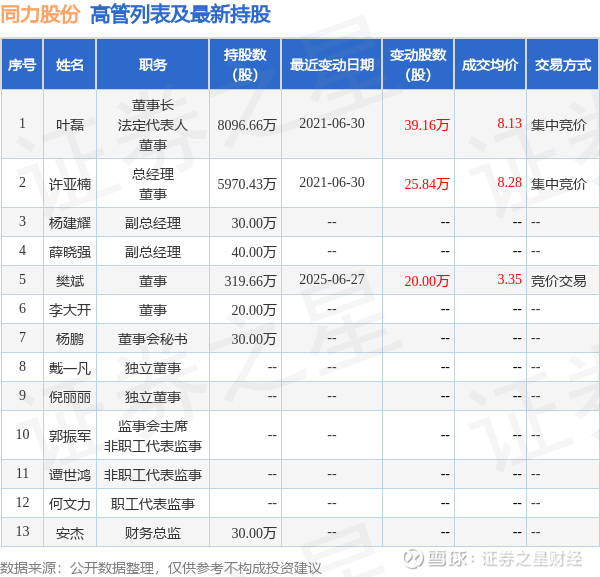Select the name 谭世鸿
600x577 pixels.
pyautogui.click(x=70, y=475)
